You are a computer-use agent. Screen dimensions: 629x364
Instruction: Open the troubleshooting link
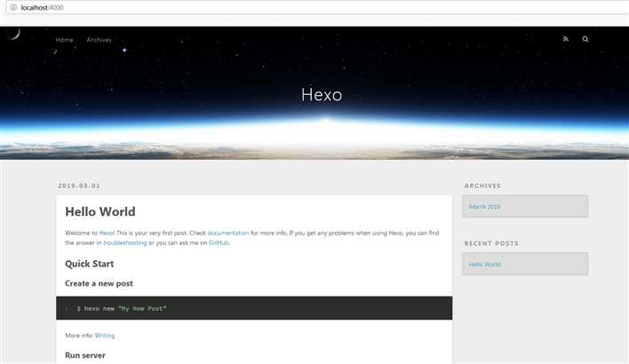pyautogui.click(x=125, y=242)
